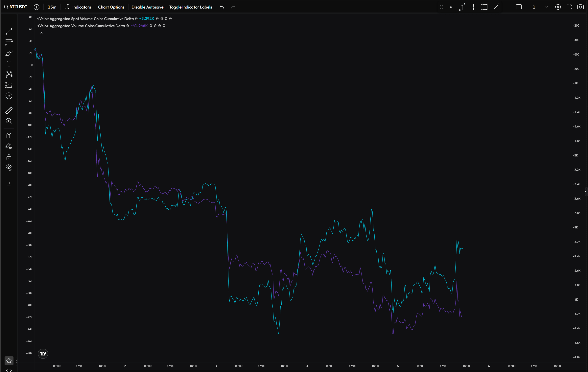Click the Disable Autosave button
Viewport: 588px width, 372px height.
[147, 7]
